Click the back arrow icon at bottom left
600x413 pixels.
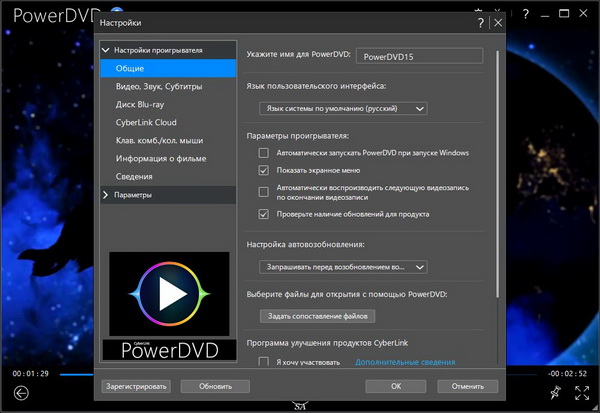coord(21,393)
